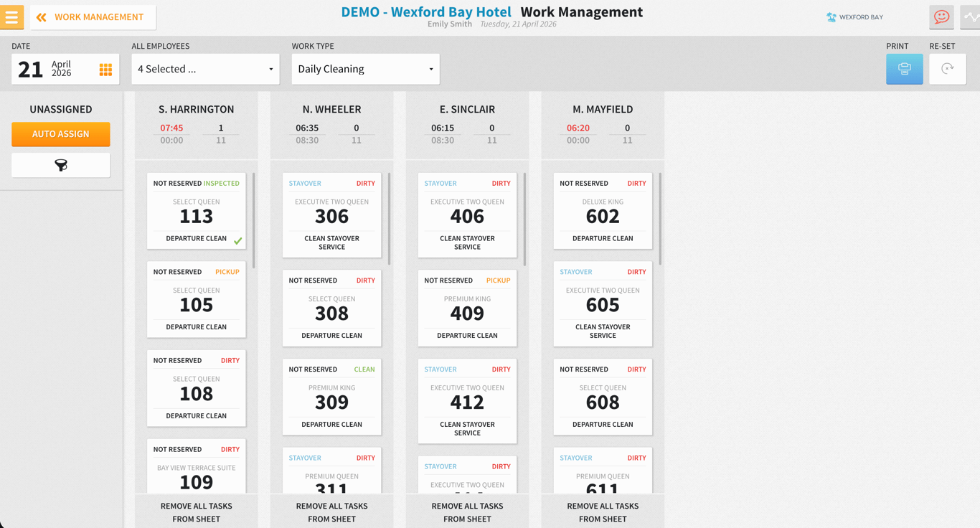Remove all tasks from N. Wheeler's sheet
The width and height of the screenshot is (980, 528).
[x=331, y=512]
